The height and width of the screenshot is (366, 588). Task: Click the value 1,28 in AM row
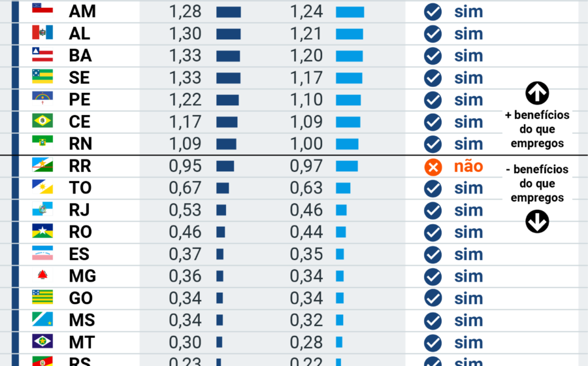tap(185, 12)
